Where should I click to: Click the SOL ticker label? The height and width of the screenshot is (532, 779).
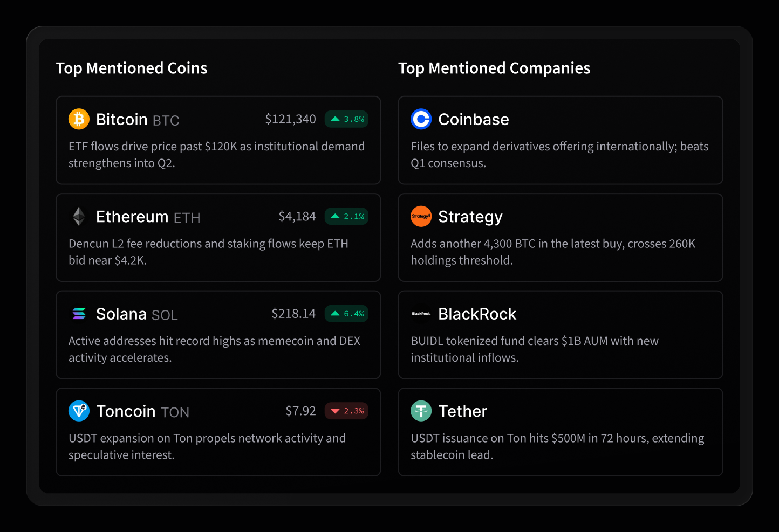(165, 315)
